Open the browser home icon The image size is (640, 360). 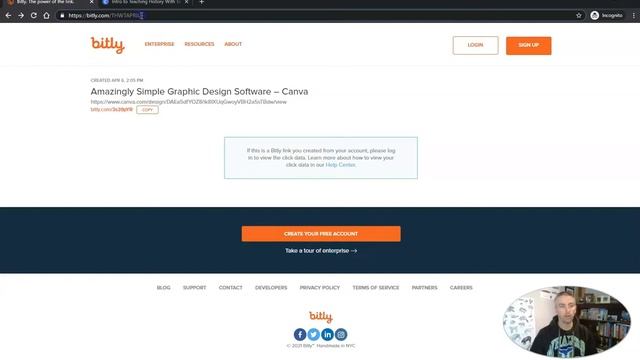47,16
